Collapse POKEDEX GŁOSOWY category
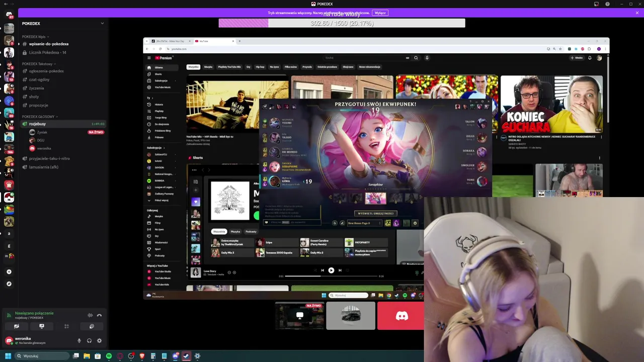 (x=40, y=117)
